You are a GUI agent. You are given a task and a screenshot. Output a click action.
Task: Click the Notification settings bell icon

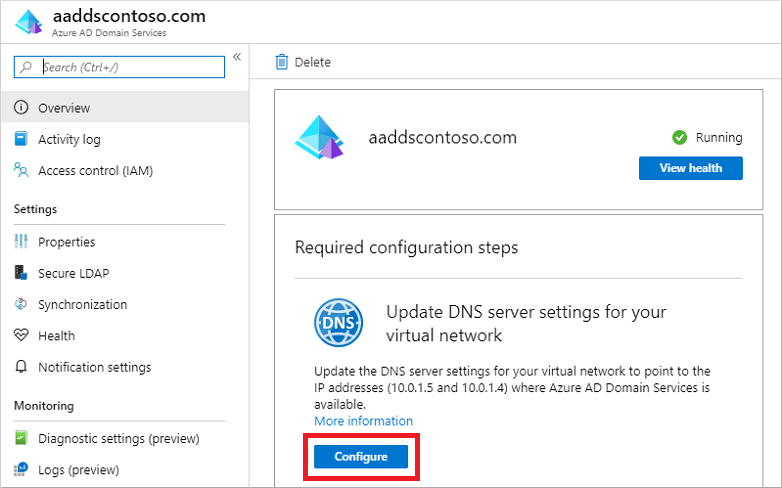point(21,367)
